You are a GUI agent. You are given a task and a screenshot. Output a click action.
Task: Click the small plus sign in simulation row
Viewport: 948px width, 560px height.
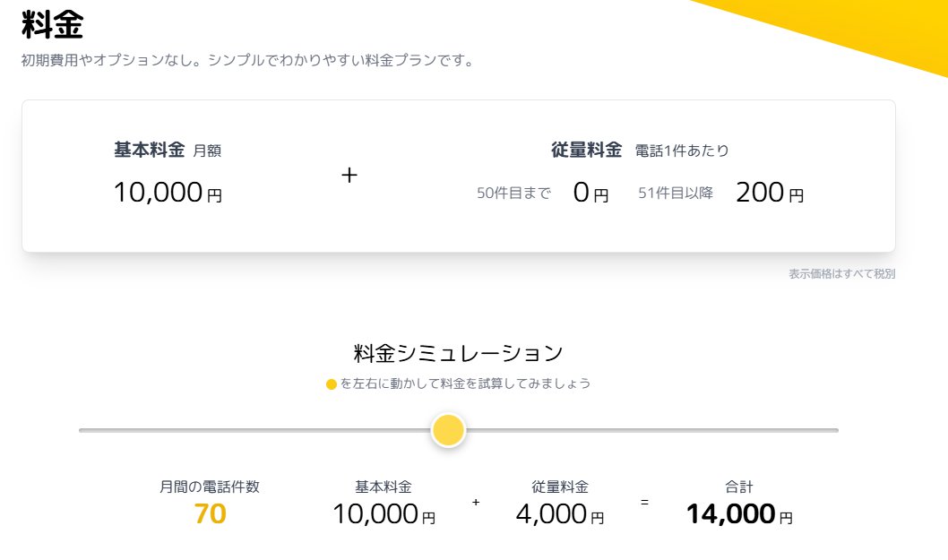point(476,502)
